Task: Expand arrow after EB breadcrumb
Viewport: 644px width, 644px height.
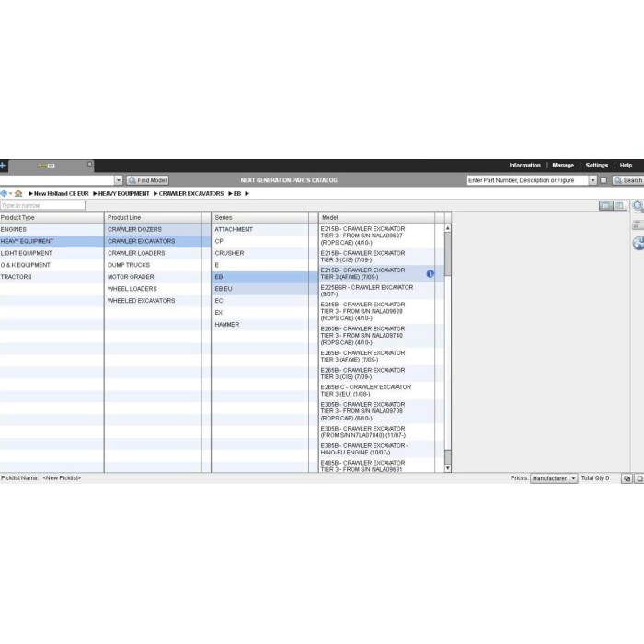Action: [247, 193]
